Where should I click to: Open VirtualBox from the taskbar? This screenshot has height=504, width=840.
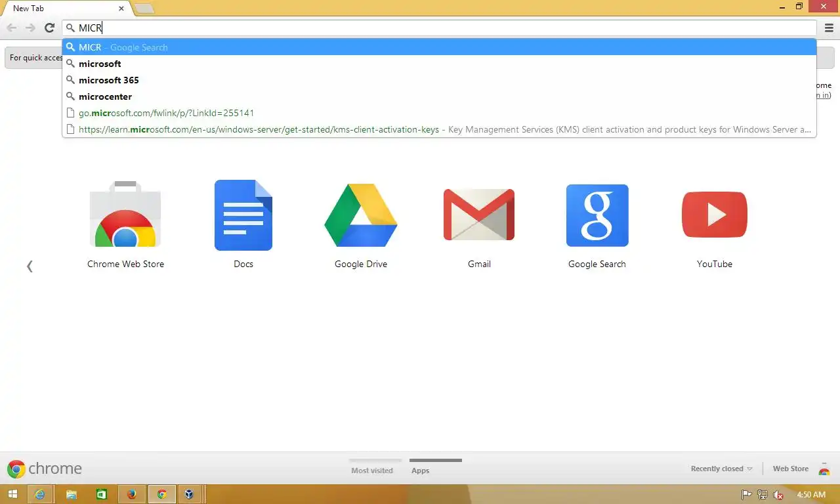(190, 494)
